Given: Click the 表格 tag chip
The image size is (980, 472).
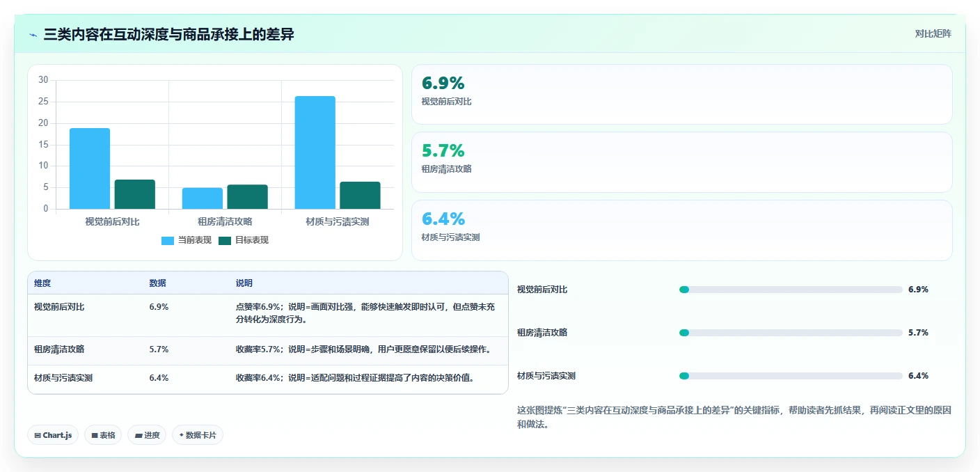Looking at the screenshot, I should pos(103,435).
